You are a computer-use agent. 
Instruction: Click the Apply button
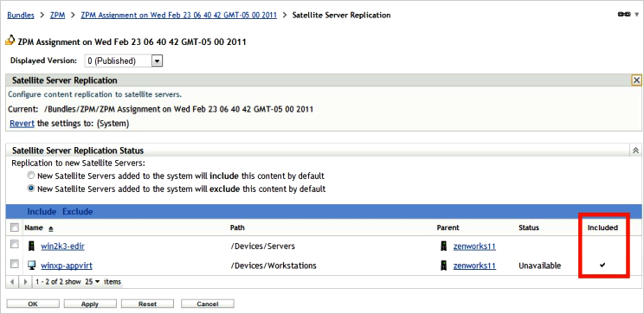[90, 304]
